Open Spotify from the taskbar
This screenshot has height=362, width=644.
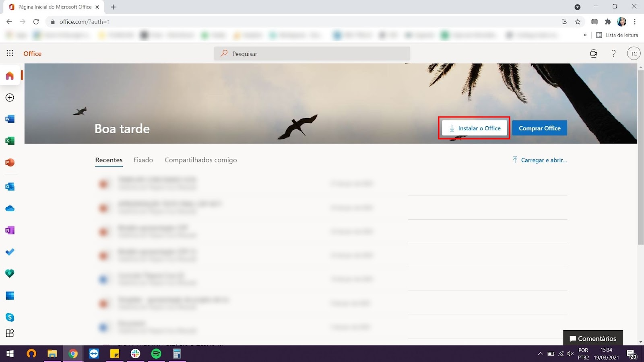pos(156,354)
